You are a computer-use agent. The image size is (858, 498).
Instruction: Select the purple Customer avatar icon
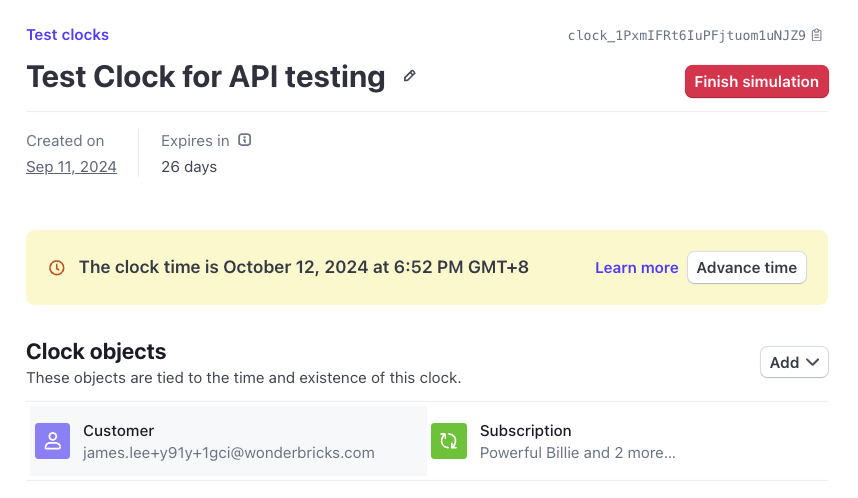(53, 441)
